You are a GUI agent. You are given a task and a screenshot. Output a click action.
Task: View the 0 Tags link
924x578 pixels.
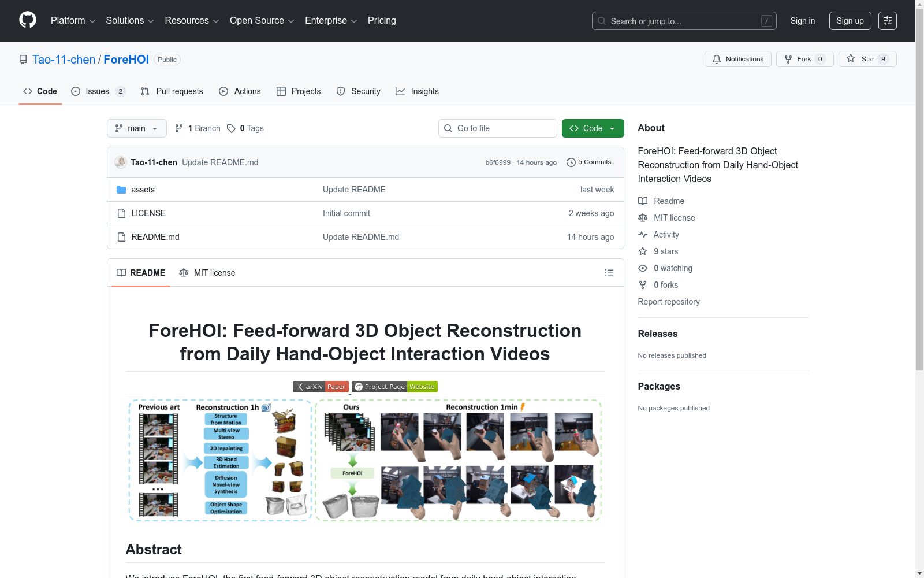pyautogui.click(x=245, y=128)
